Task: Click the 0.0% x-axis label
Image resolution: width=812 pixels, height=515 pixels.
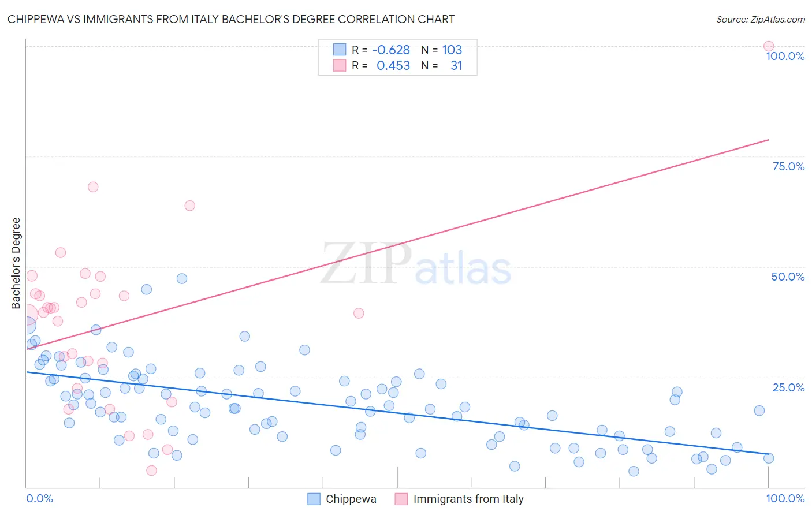Action: click(x=40, y=498)
